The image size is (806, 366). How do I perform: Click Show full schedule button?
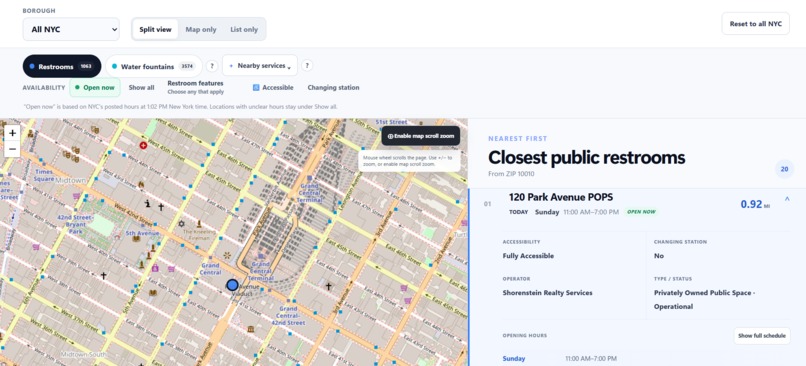pos(762,336)
